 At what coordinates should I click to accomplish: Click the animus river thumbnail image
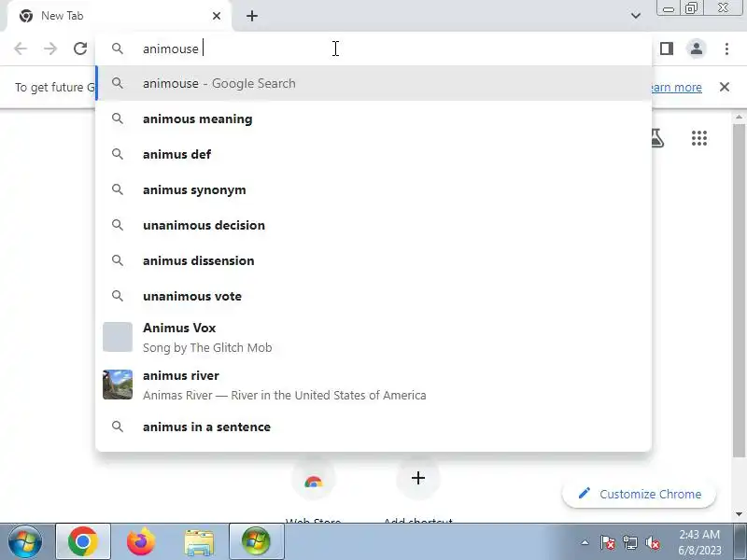click(118, 385)
